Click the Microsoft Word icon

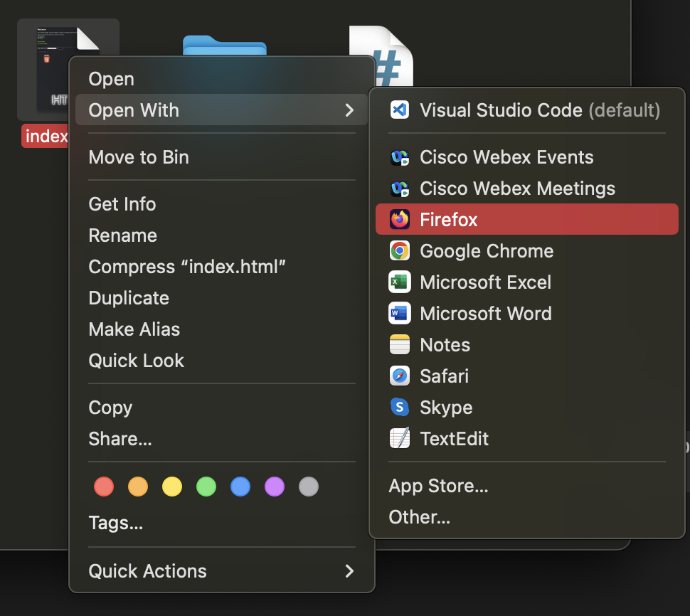400,313
